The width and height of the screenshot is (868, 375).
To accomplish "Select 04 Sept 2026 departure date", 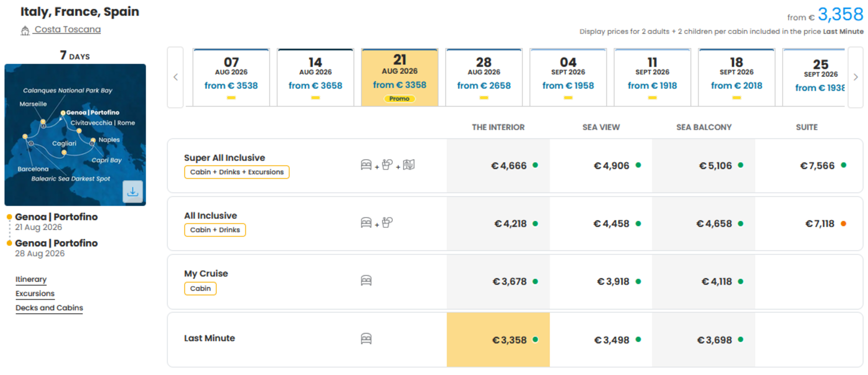I will coord(568,78).
